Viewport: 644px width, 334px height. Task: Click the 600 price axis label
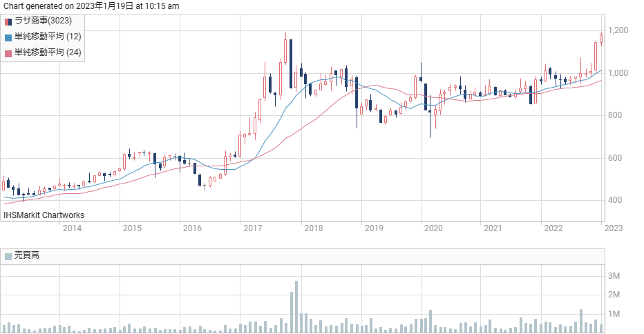[615, 158]
